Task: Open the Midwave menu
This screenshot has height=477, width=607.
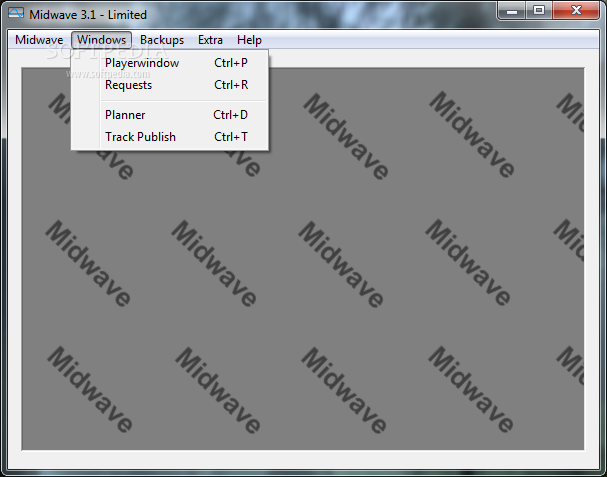Action: click(x=39, y=40)
